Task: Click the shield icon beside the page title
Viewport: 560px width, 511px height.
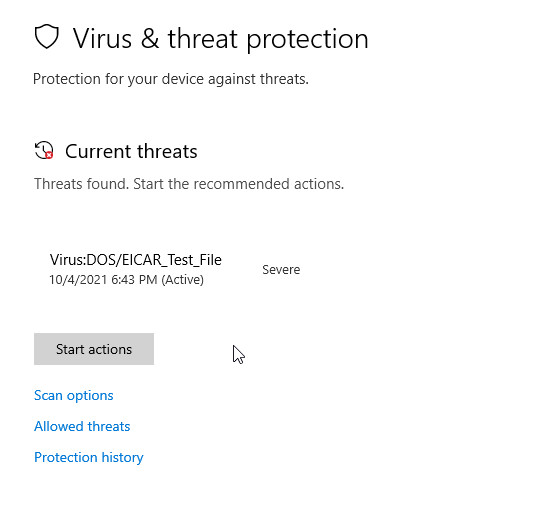Action: [x=46, y=36]
